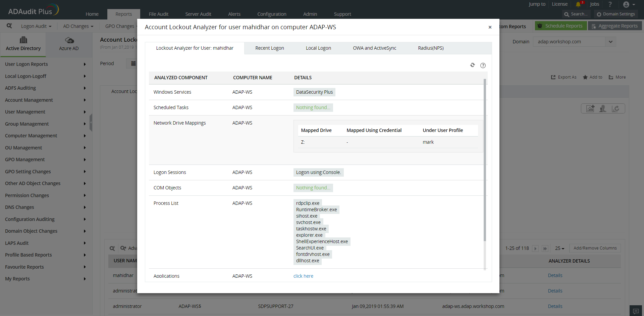Select the user summary chart icon
This screenshot has width=644, height=316.
pyautogui.click(x=603, y=108)
